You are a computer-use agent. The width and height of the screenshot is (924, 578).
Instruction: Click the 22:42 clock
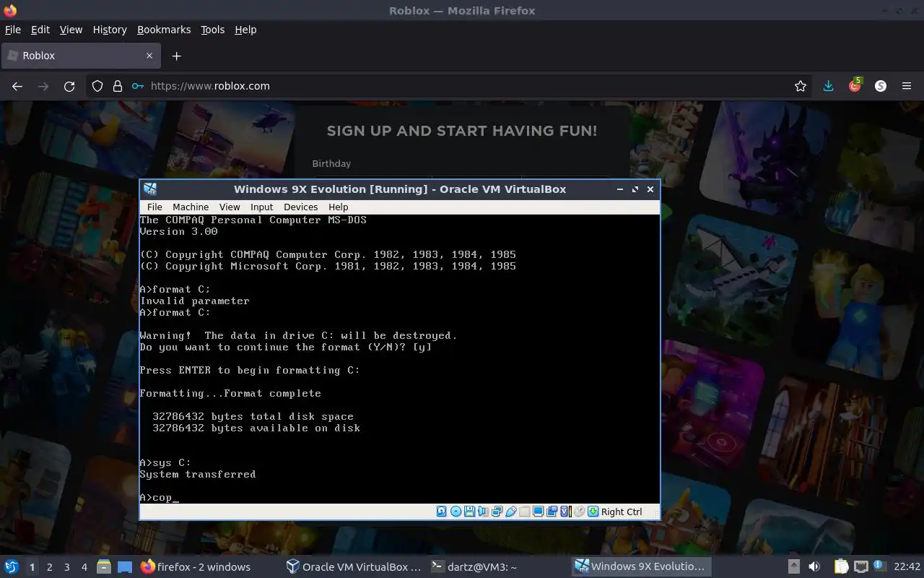pos(907,567)
